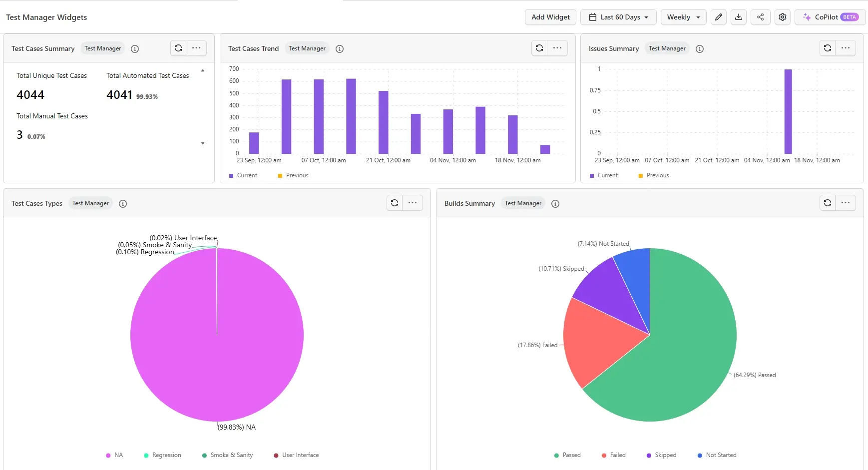Select the edit pencil icon in the toolbar

coord(719,16)
